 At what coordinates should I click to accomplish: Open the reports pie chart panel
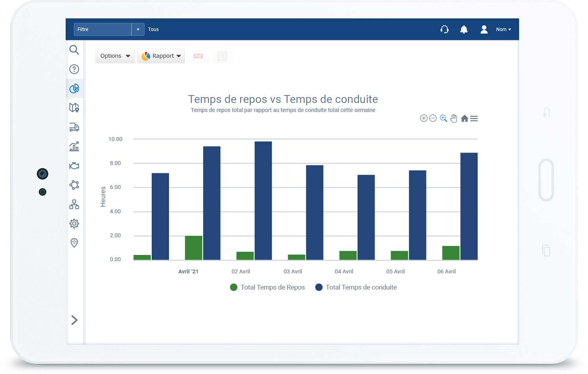(x=74, y=88)
